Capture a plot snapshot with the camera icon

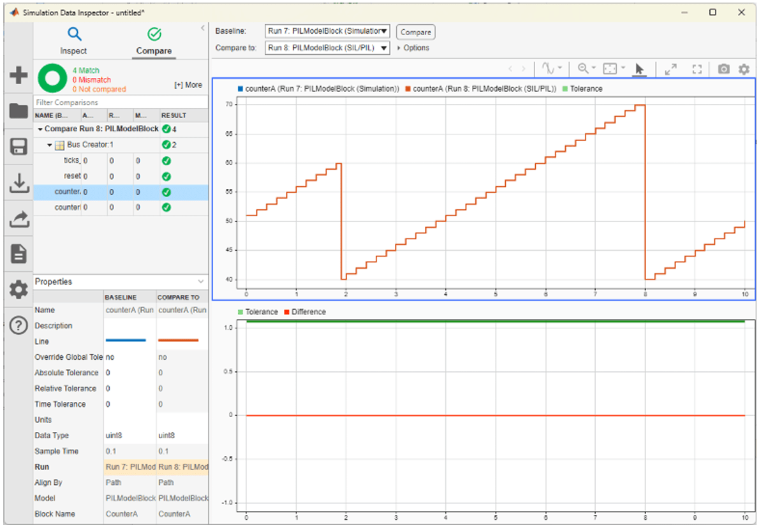click(x=724, y=70)
